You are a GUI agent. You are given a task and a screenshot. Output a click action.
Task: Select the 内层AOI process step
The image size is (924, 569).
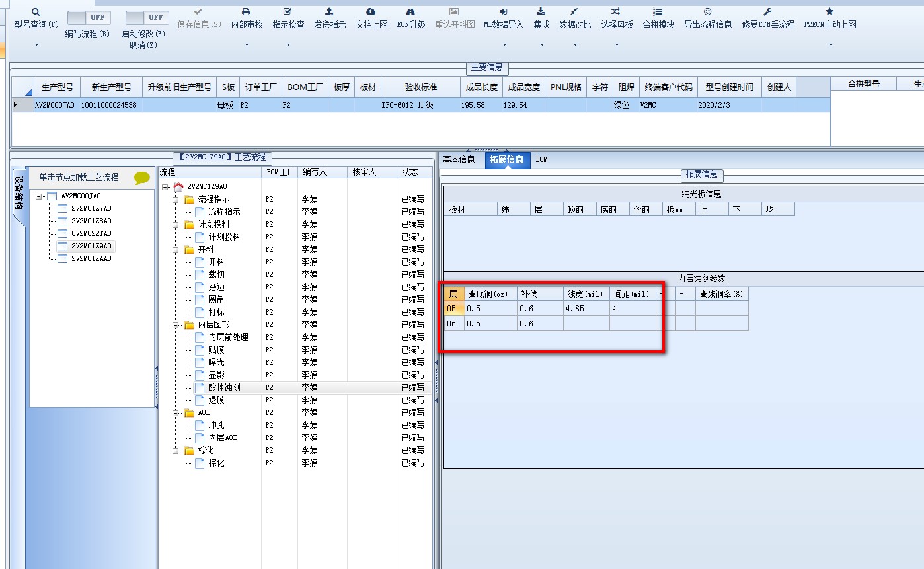(222, 437)
